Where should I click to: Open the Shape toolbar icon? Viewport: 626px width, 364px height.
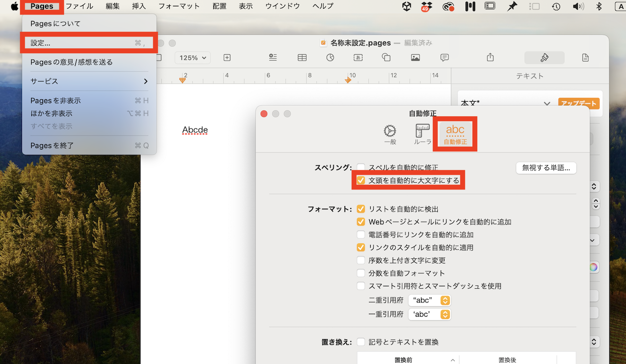pyautogui.click(x=386, y=58)
